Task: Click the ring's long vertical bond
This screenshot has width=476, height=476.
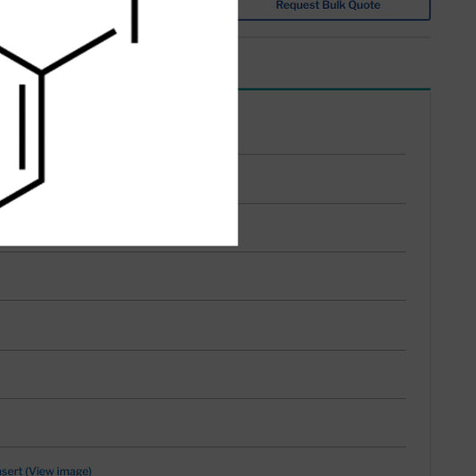Action: (42, 128)
